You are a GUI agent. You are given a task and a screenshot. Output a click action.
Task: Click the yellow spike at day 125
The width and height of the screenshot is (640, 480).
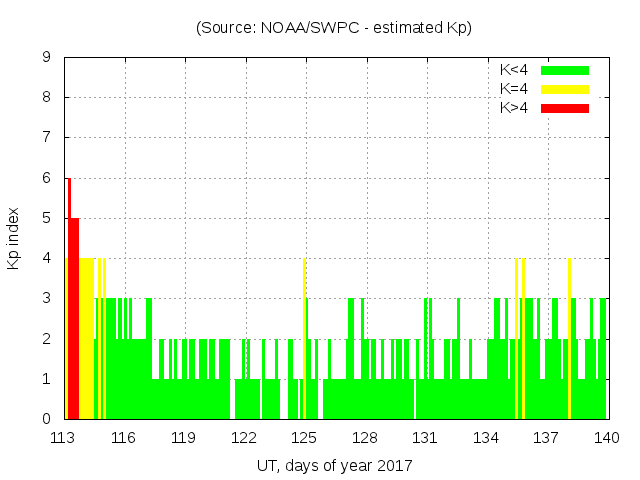[x=304, y=340]
